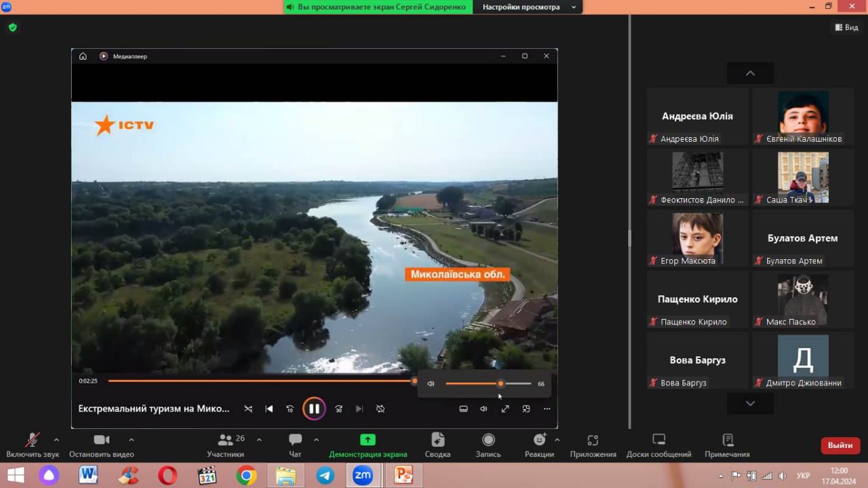Image resolution: width=868 pixels, height=488 pixels.
Task: Select Пащенко Кирило participant tile
Action: click(x=697, y=299)
